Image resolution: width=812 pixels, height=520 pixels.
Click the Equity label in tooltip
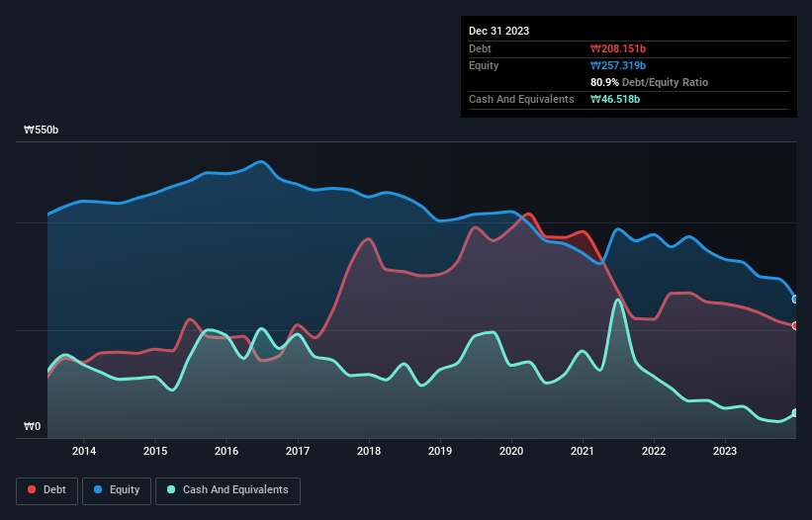[484, 65]
